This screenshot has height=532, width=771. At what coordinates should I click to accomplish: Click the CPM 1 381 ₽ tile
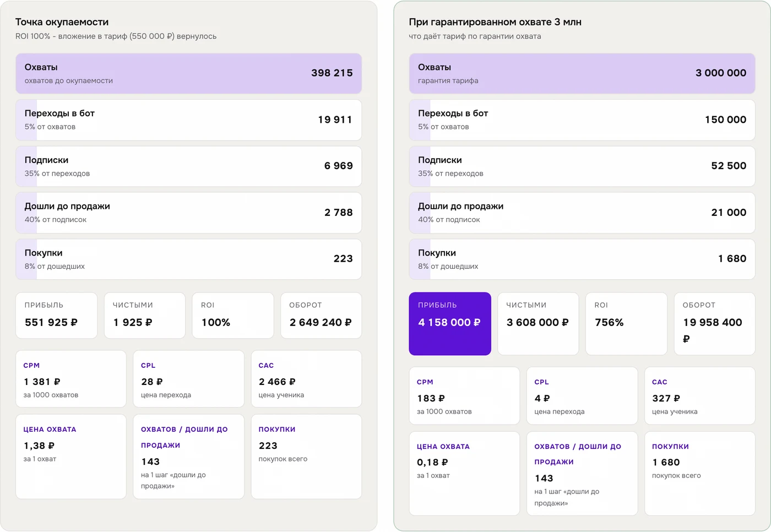[71, 379]
